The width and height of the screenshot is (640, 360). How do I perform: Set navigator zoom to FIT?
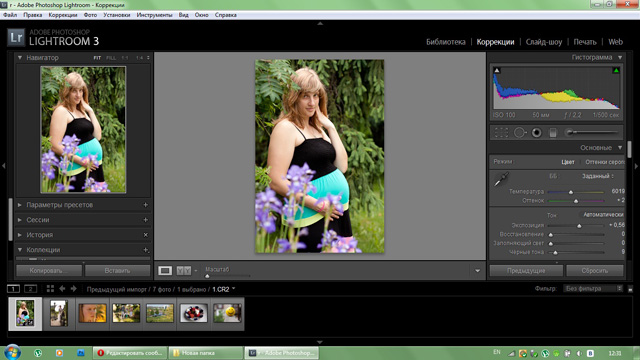coord(97,58)
